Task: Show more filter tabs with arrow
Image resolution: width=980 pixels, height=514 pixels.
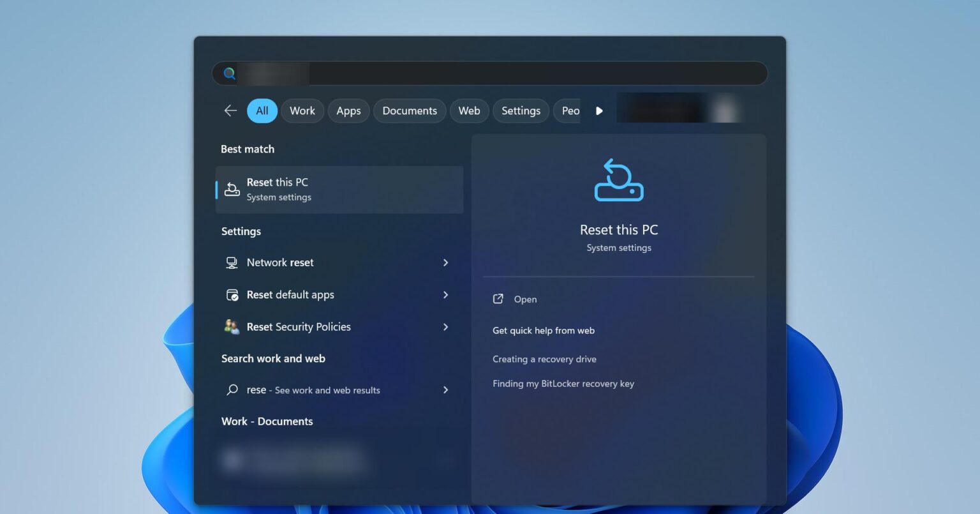Action: [x=599, y=111]
